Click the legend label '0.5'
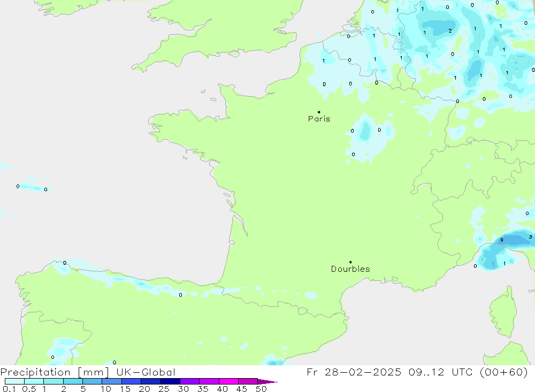 point(29,389)
